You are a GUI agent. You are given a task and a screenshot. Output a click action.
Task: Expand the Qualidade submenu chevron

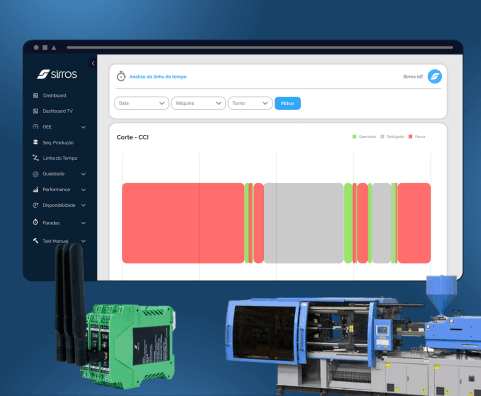click(83, 174)
